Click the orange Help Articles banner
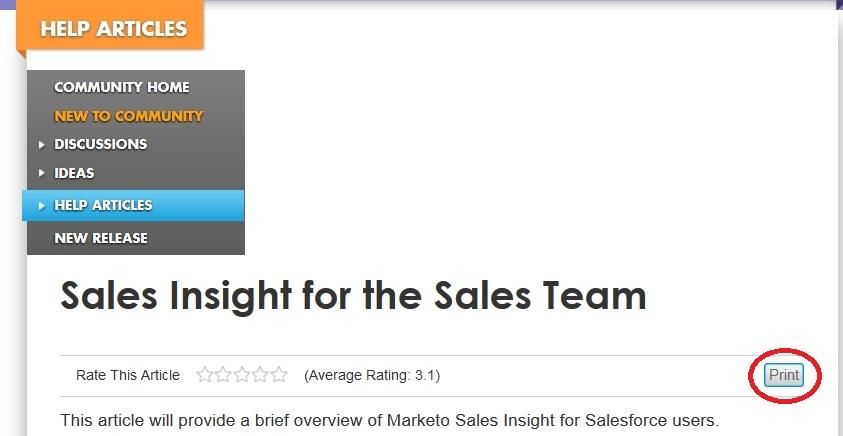Viewport: 843px width, 436px height. click(x=113, y=28)
